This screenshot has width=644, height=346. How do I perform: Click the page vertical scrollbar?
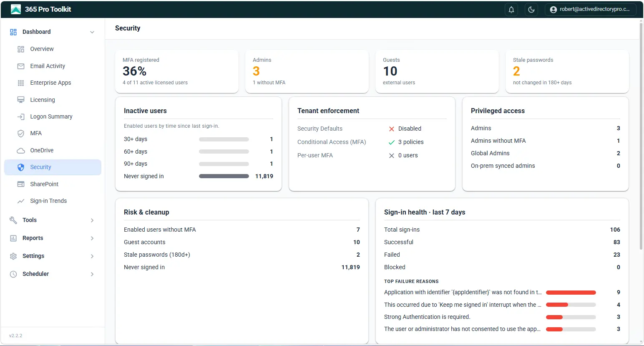pyautogui.click(x=641, y=138)
